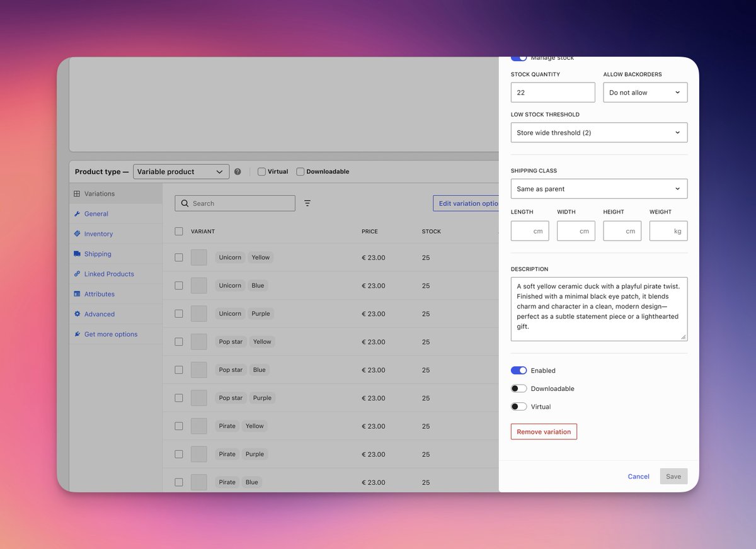Viewport: 756px width, 549px height.
Task: Open Get more options
Action: coord(116,334)
